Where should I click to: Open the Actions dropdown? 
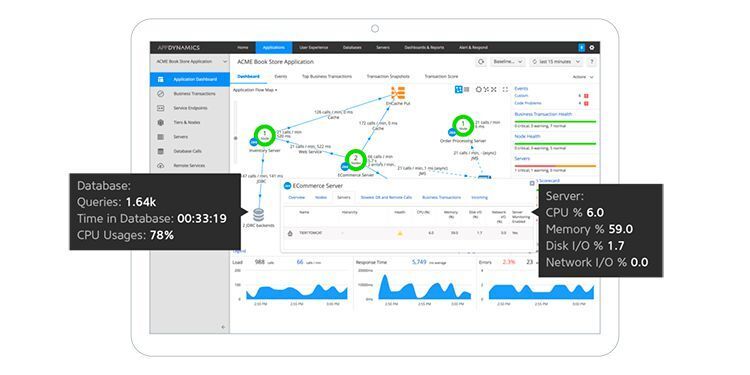(x=583, y=77)
